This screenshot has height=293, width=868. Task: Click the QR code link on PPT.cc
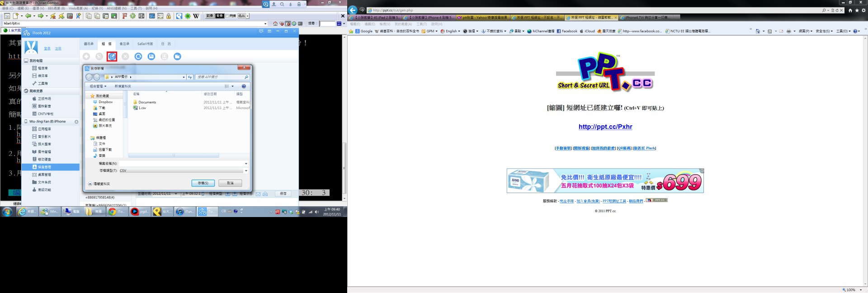[x=624, y=148]
